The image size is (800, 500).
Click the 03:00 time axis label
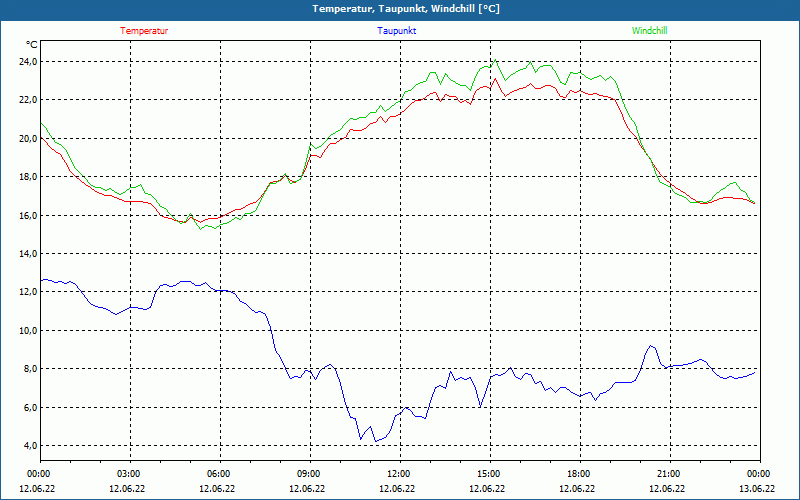pos(130,474)
